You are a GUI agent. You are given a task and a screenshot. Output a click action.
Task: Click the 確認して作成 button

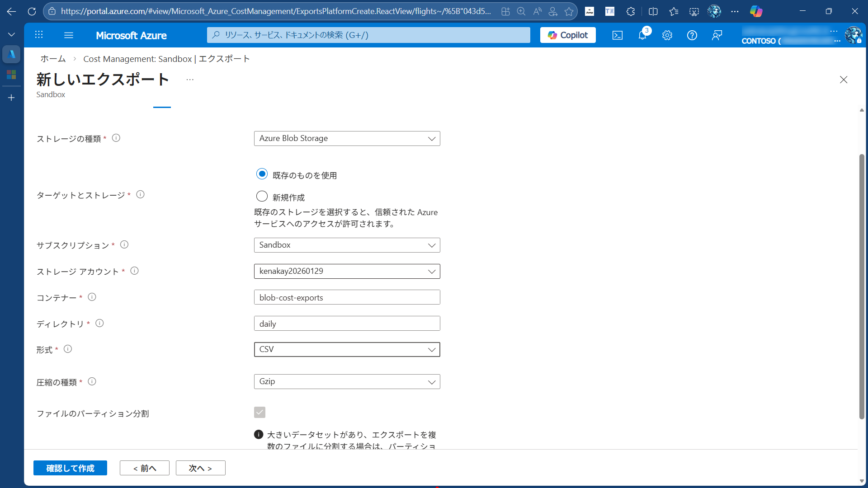pos(70,468)
